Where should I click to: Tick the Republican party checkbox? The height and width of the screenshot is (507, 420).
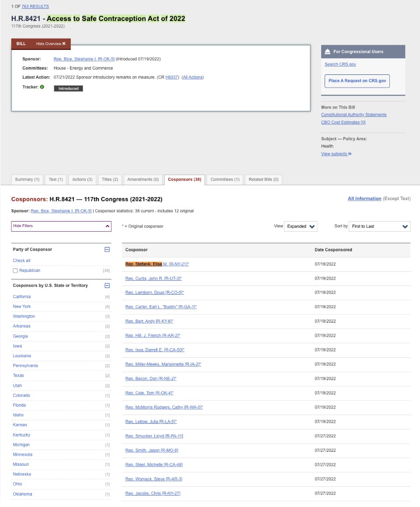click(15, 271)
